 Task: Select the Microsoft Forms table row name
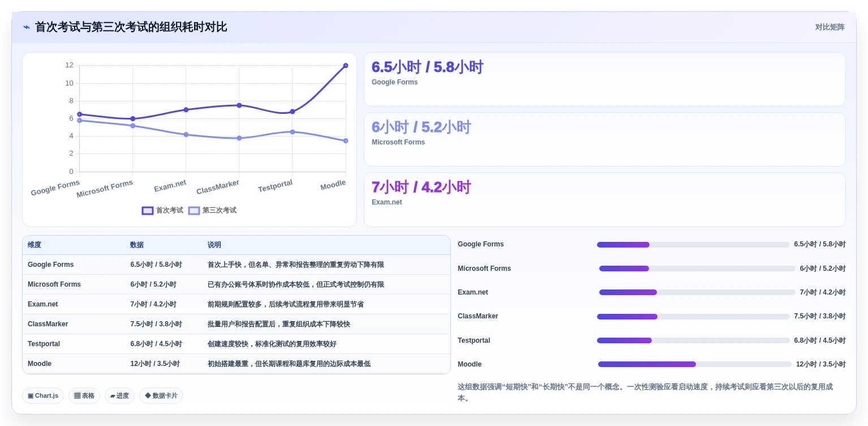54,284
